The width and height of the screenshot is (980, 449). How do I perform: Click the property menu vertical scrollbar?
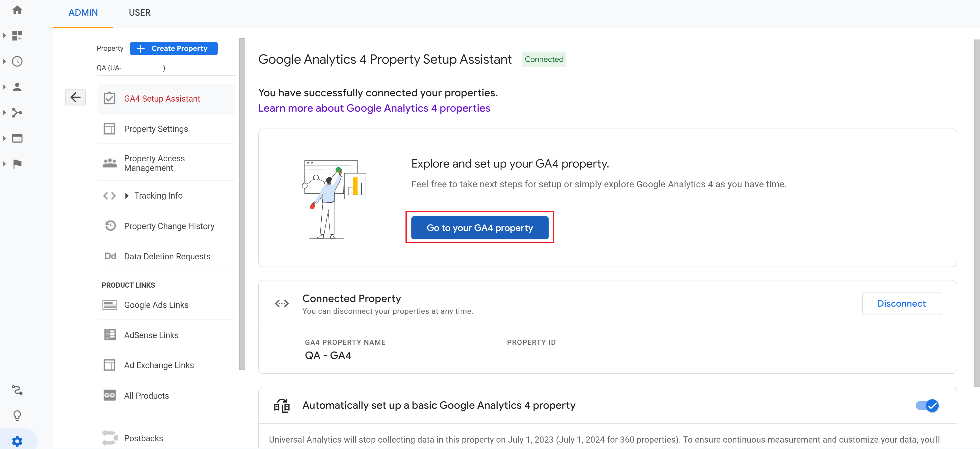tap(242, 204)
